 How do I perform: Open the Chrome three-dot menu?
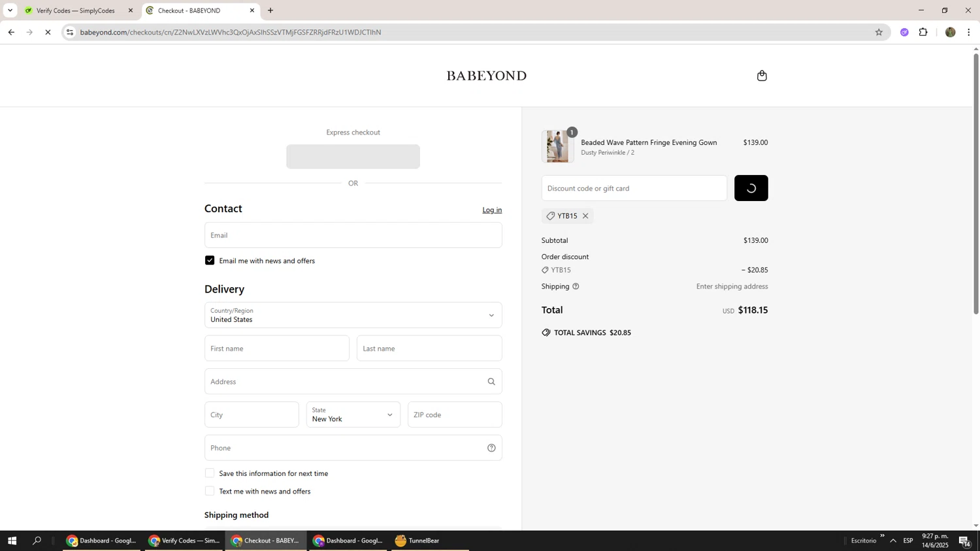pyautogui.click(x=969, y=32)
